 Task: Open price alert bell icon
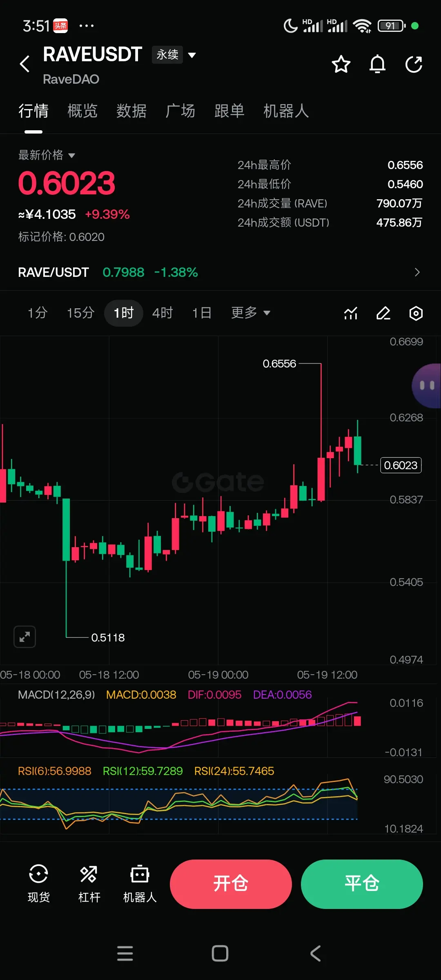[x=377, y=64]
